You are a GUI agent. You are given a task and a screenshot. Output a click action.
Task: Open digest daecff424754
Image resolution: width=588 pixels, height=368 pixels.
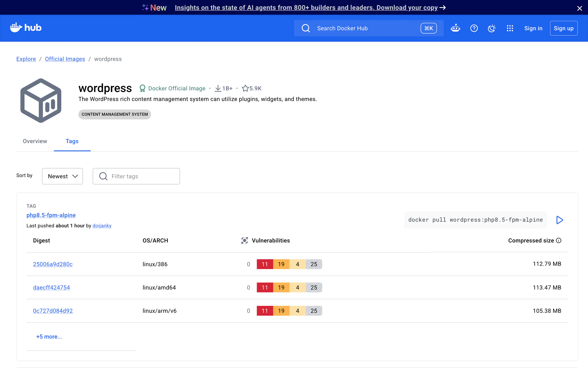click(x=51, y=287)
